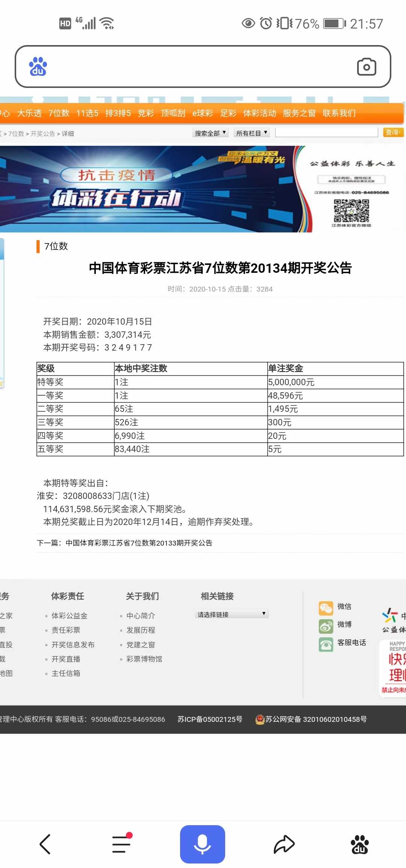
Task: Open 开奖直播 footer link
Action: pyautogui.click(x=66, y=659)
